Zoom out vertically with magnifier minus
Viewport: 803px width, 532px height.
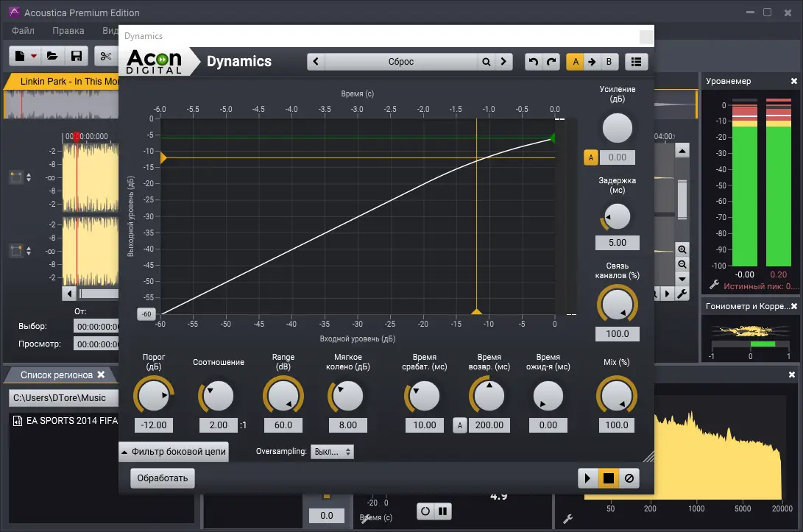(x=682, y=264)
